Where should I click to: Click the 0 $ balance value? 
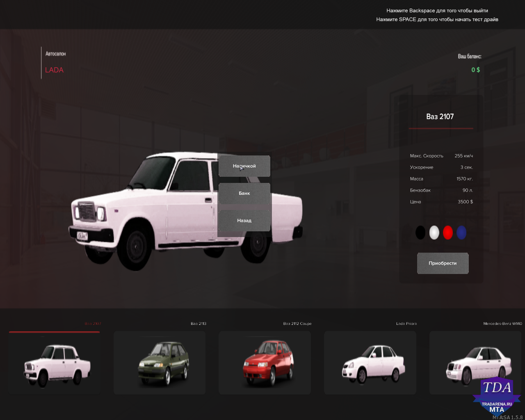pos(476,70)
